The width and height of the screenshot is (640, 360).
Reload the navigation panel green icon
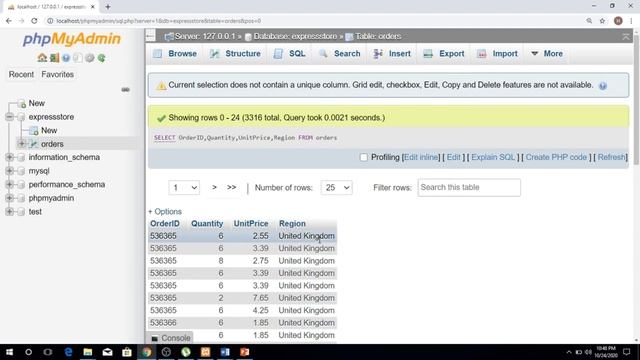coord(102,58)
